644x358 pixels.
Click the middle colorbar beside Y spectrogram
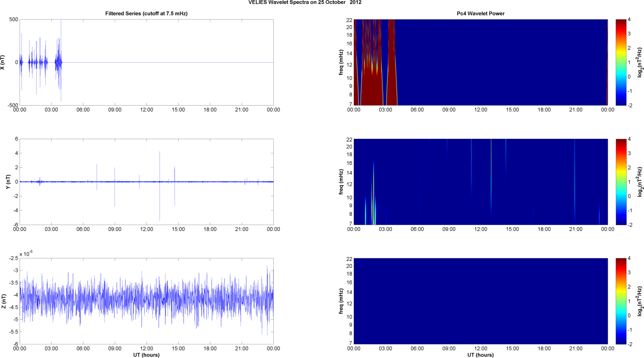pos(621,182)
